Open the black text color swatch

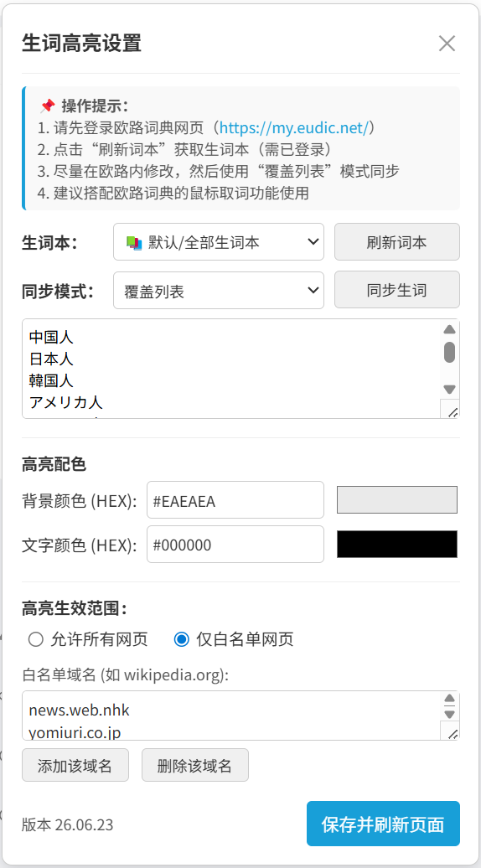(397, 544)
